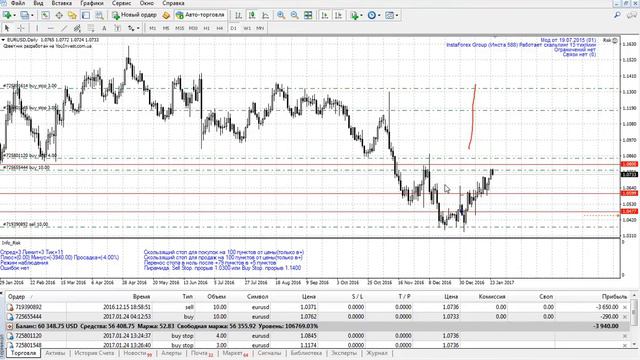Sort orders by Прибыль column header
This screenshot has height=360, width=640.
614,297
